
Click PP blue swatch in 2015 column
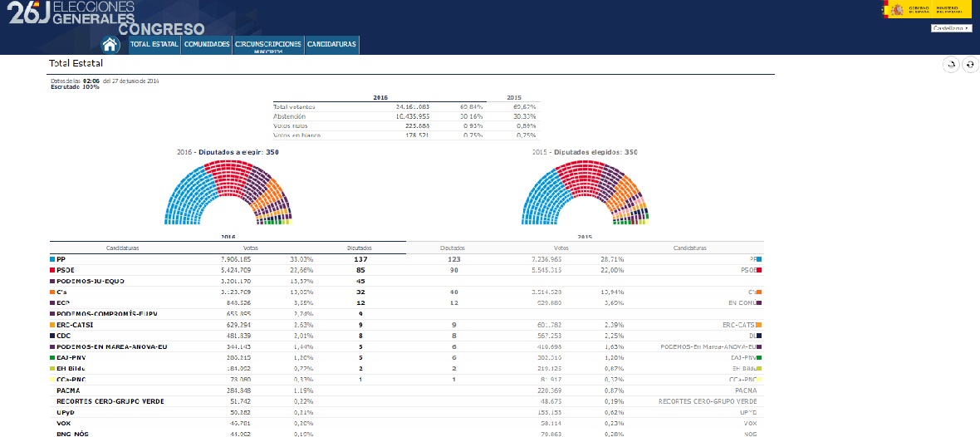(759, 258)
